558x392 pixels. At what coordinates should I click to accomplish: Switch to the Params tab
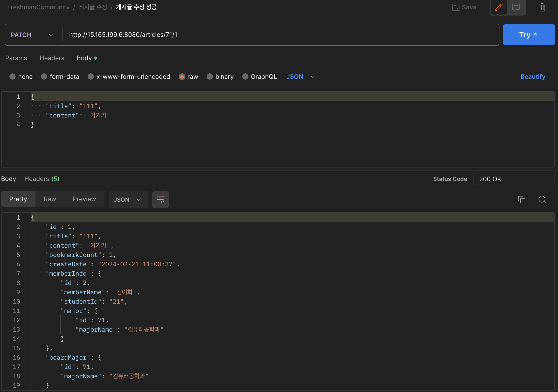(x=16, y=58)
